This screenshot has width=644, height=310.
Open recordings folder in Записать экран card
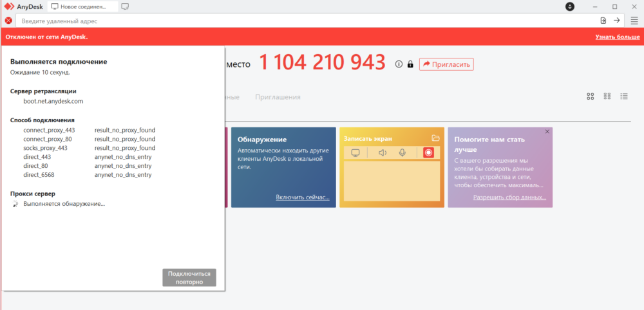pyautogui.click(x=436, y=138)
